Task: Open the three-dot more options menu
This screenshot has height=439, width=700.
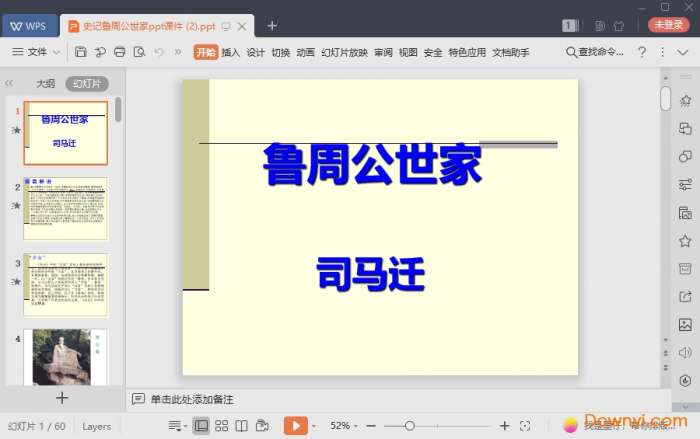Action: [662, 52]
